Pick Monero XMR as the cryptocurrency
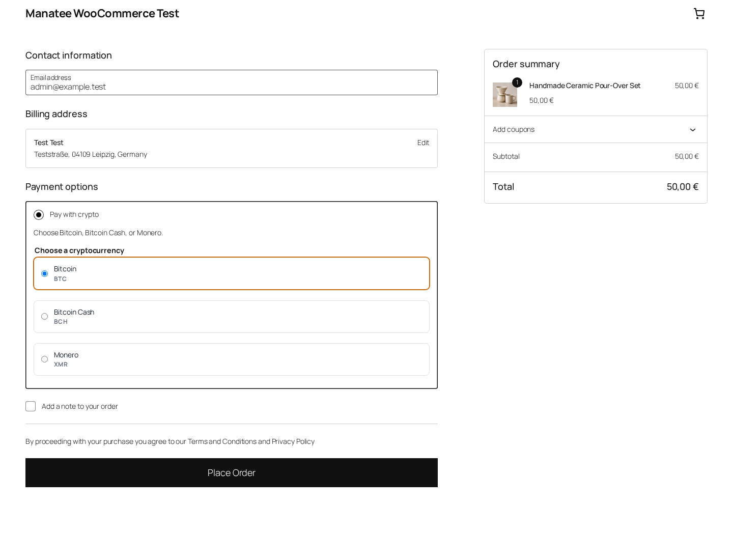The image size is (733, 560). 232,359
